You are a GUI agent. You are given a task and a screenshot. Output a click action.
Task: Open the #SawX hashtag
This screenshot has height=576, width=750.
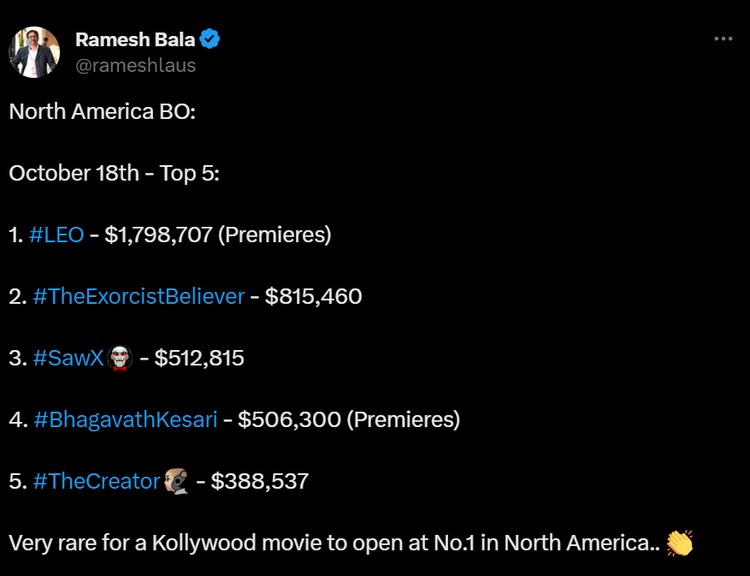coord(68,358)
